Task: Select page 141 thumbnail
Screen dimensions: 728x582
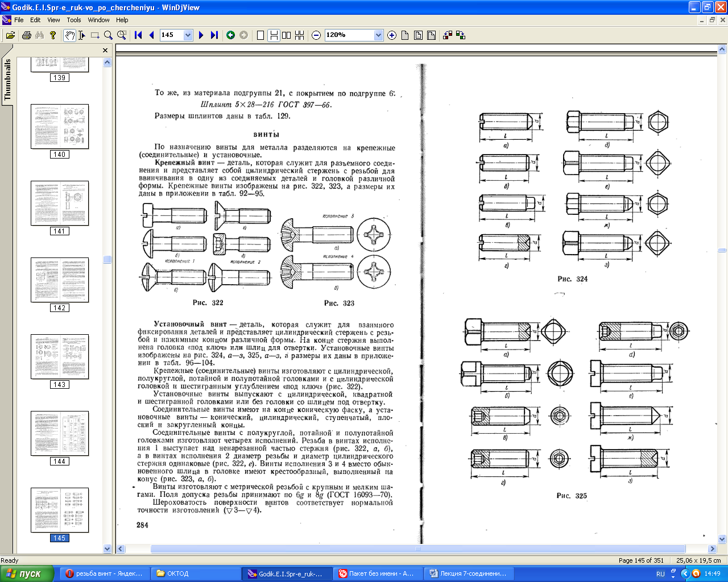Action: (60, 203)
